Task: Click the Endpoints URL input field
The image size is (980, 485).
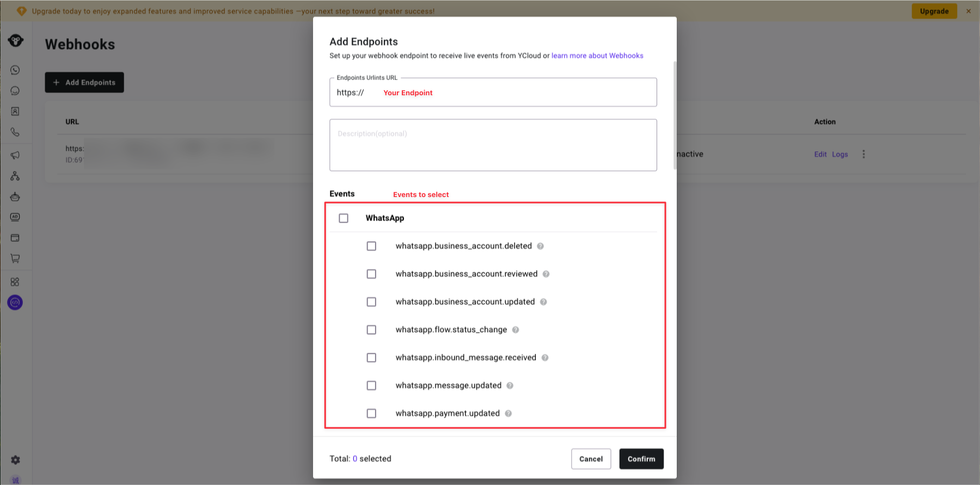Action: coord(512,93)
